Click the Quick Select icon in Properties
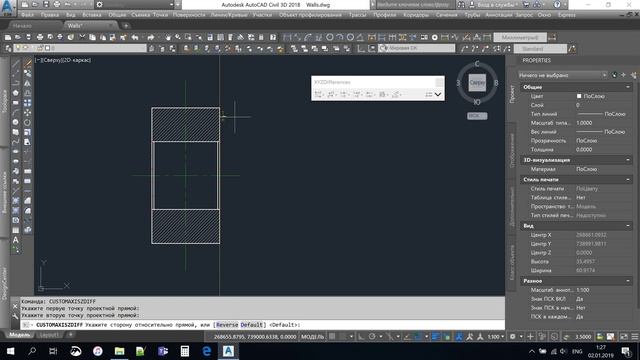Viewport: 640px width, 360px height. coord(633,75)
